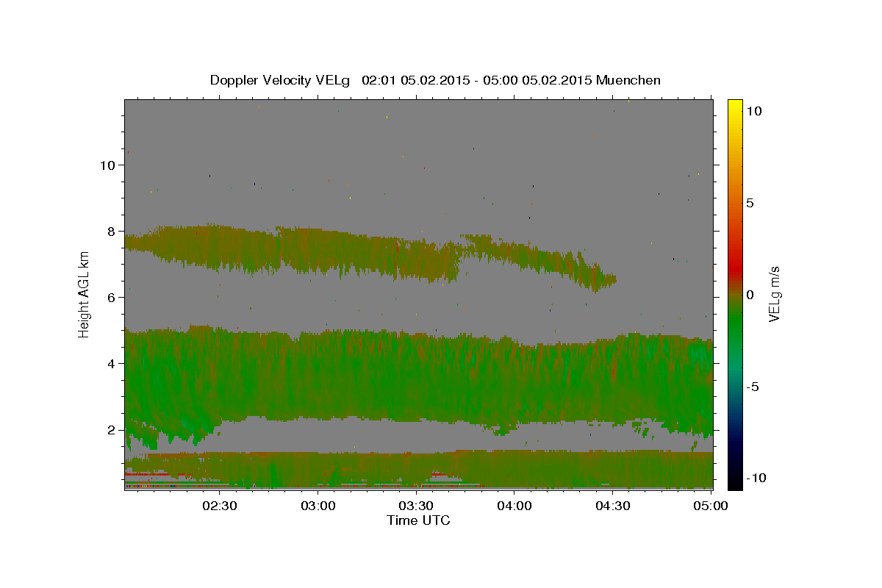The image size is (882, 588).
Task: Click the height tick label 6
Action: [112, 298]
